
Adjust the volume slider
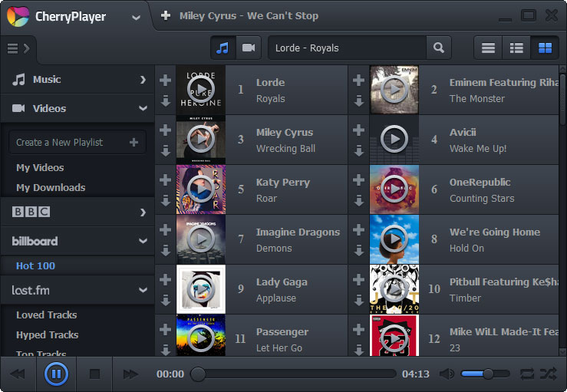tap(485, 374)
